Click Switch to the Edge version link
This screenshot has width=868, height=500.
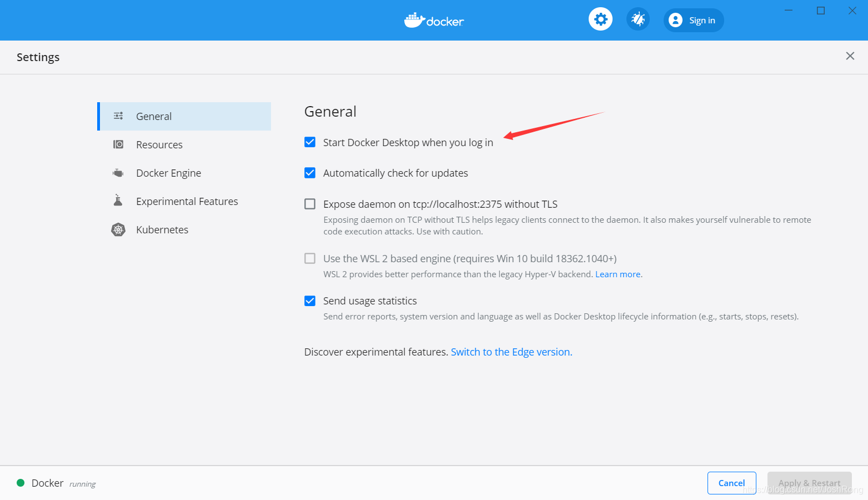tap(511, 352)
